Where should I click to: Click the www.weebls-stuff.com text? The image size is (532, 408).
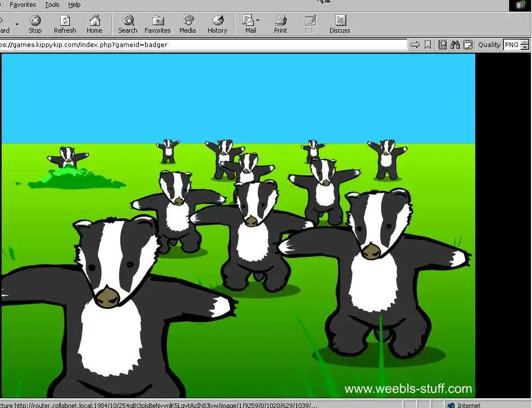point(408,389)
